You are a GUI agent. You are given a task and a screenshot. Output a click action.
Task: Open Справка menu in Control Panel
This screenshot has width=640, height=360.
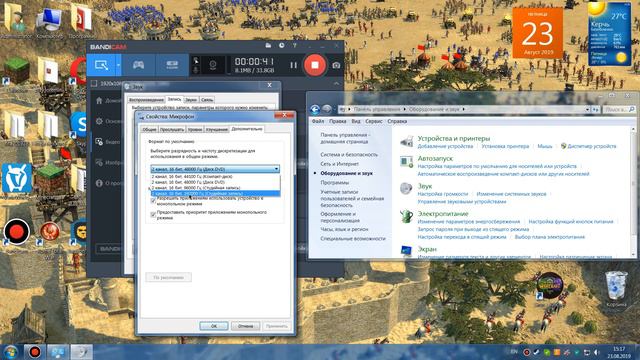click(x=397, y=121)
